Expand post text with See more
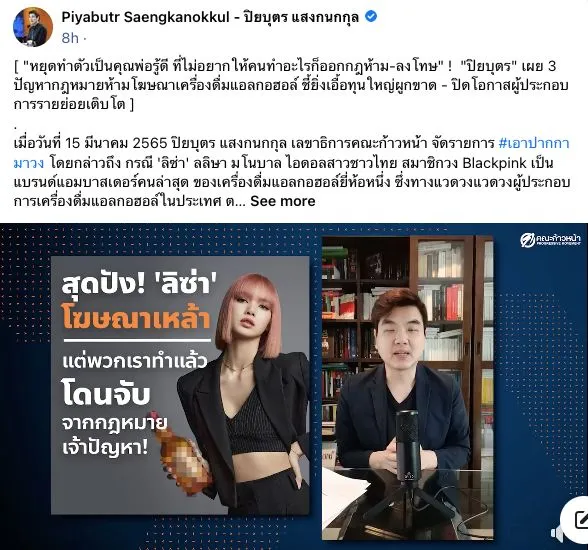588x550 pixels. coord(283,201)
